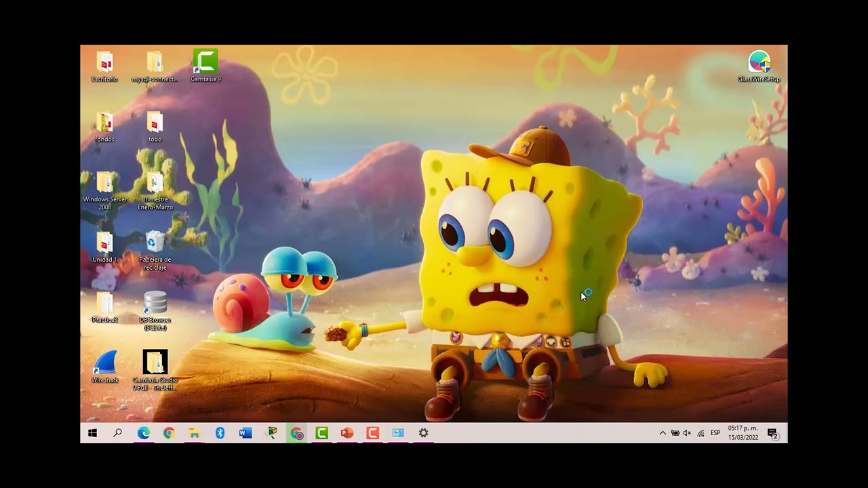This screenshot has height=488, width=868.
Task: Open PowerPoint from taskbar
Action: point(347,433)
